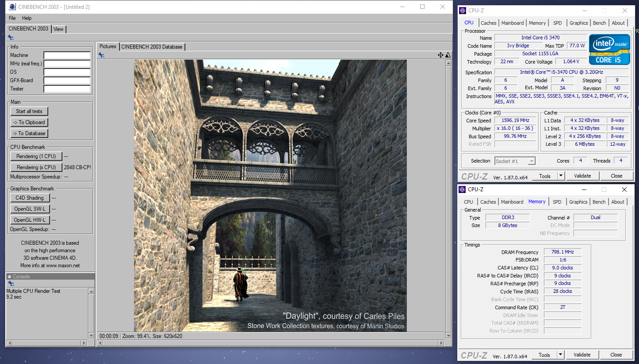Open SPD tab in lower CPU-Z window
The width and height of the screenshot is (639, 364).
557,202
